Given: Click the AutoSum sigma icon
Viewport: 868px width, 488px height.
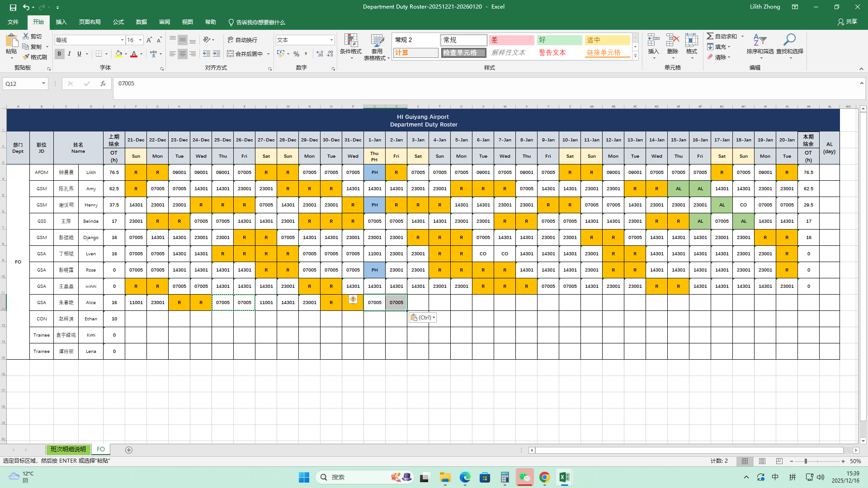Looking at the screenshot, I should click(710, 36).
